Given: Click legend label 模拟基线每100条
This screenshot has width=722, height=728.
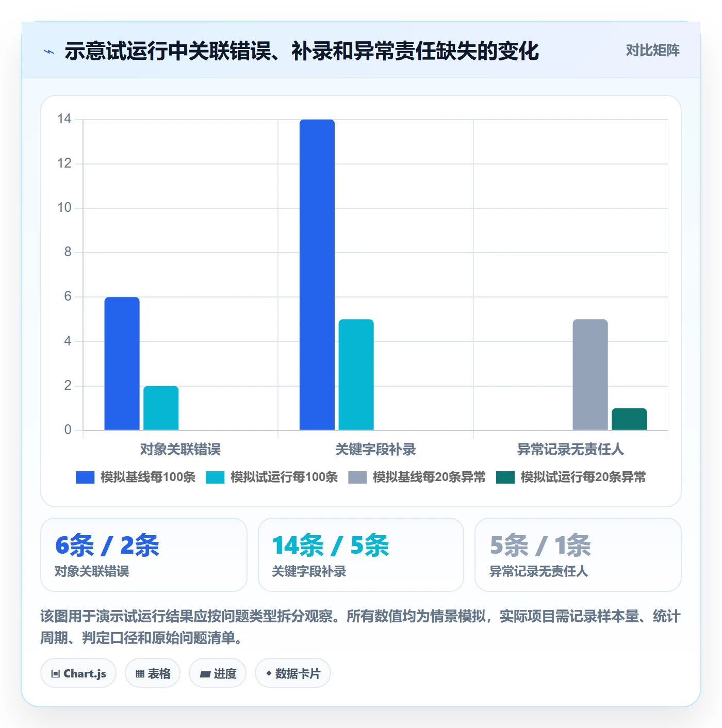Looking at the screenshot, I should point(148,477).
